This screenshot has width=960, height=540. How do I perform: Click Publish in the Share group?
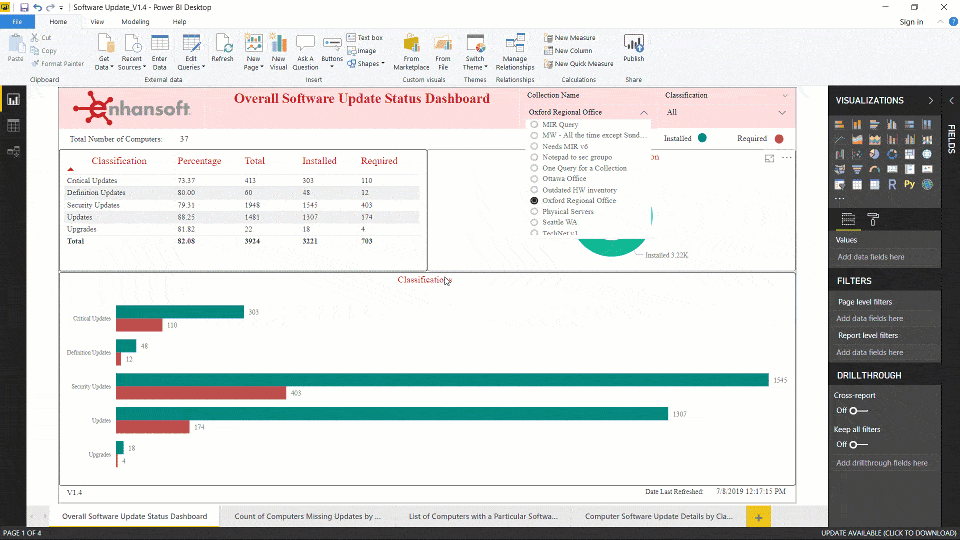coord(634,48)
